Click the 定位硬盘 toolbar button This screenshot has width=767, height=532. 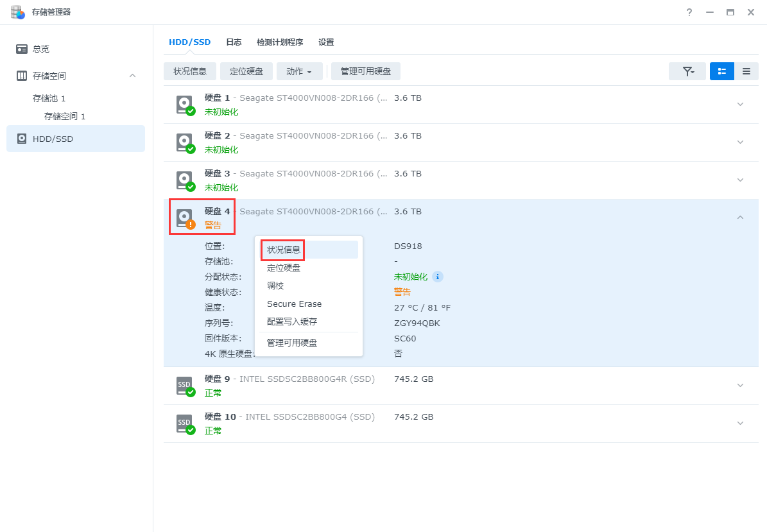point(246,71)
